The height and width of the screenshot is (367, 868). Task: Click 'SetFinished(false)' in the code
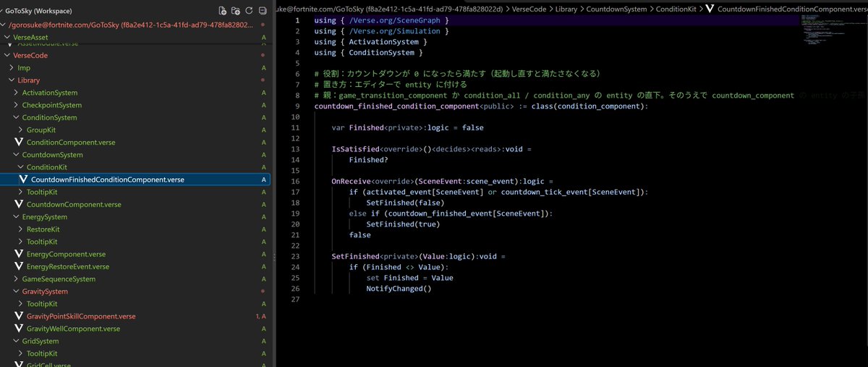coord(405,203)
